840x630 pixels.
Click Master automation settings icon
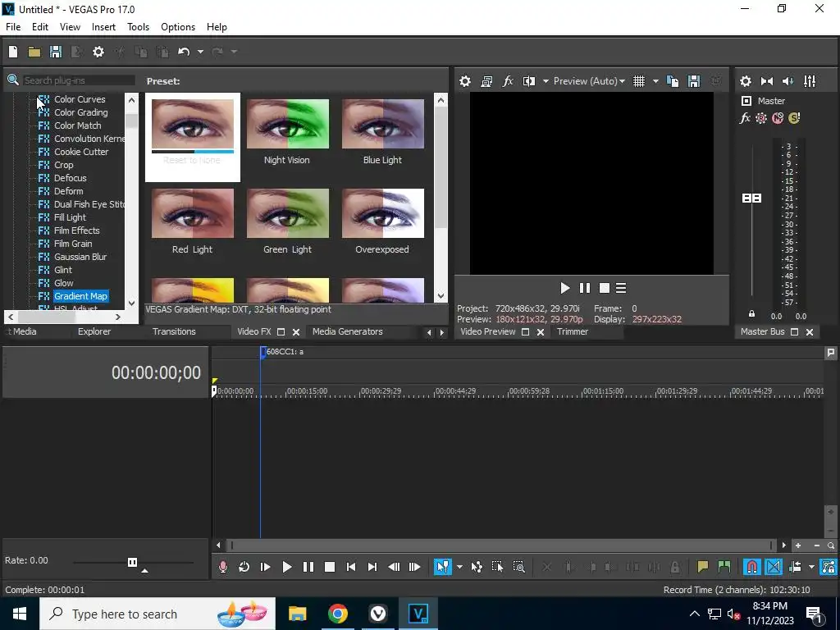(761, 118)
